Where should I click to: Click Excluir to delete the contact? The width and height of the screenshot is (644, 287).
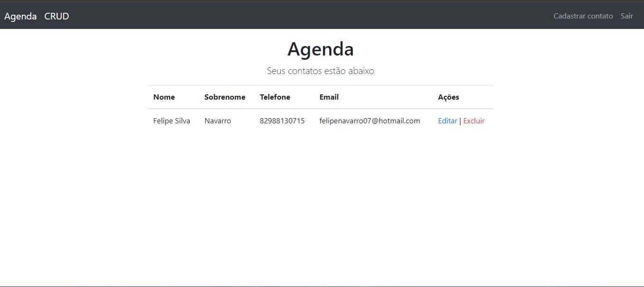pyautogui.click(x=474, y=120)
